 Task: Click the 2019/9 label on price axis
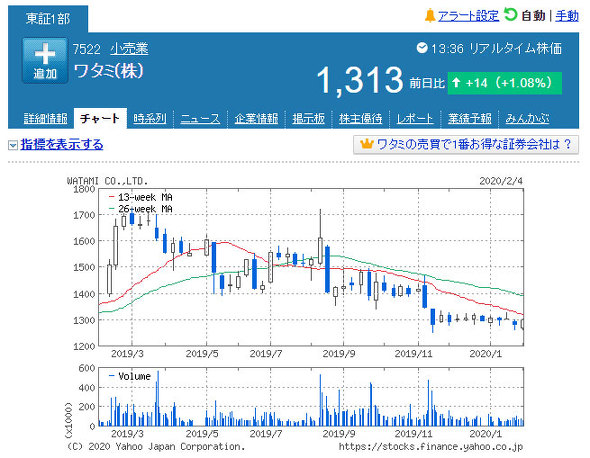click(x=339, y=354)
